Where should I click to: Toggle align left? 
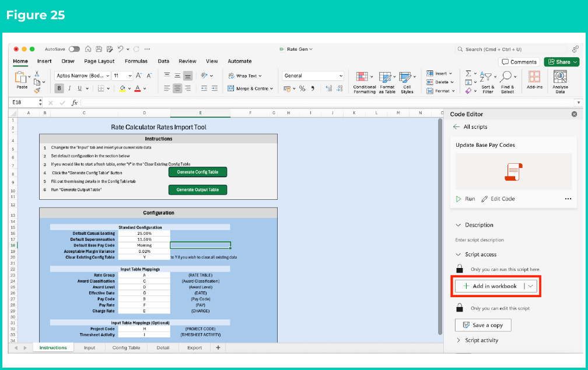click(x=167, y=89)
